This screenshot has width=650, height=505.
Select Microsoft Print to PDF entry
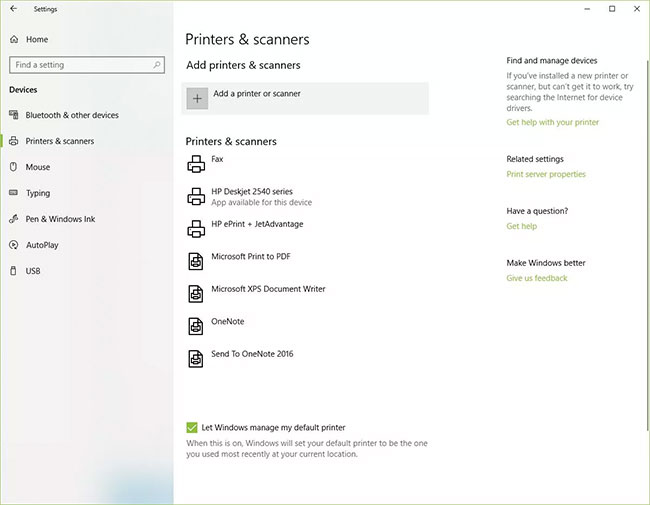[x=251, y=257]
